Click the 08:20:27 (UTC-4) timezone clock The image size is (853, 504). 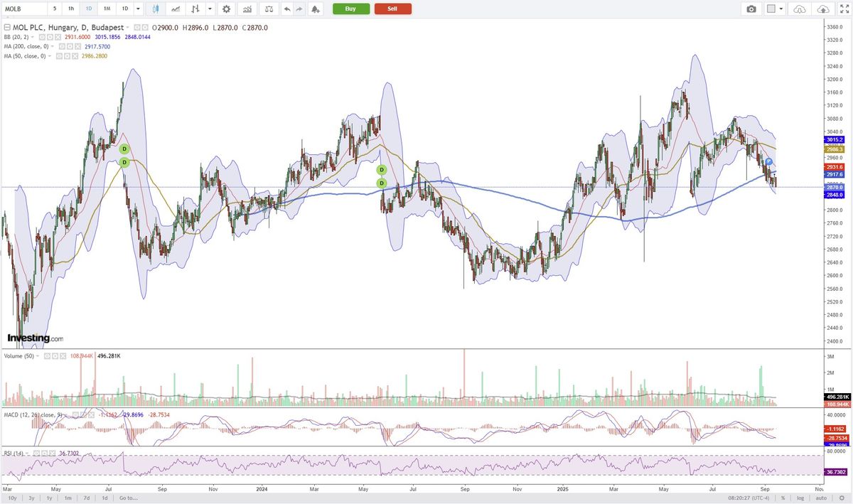point(749,498)
